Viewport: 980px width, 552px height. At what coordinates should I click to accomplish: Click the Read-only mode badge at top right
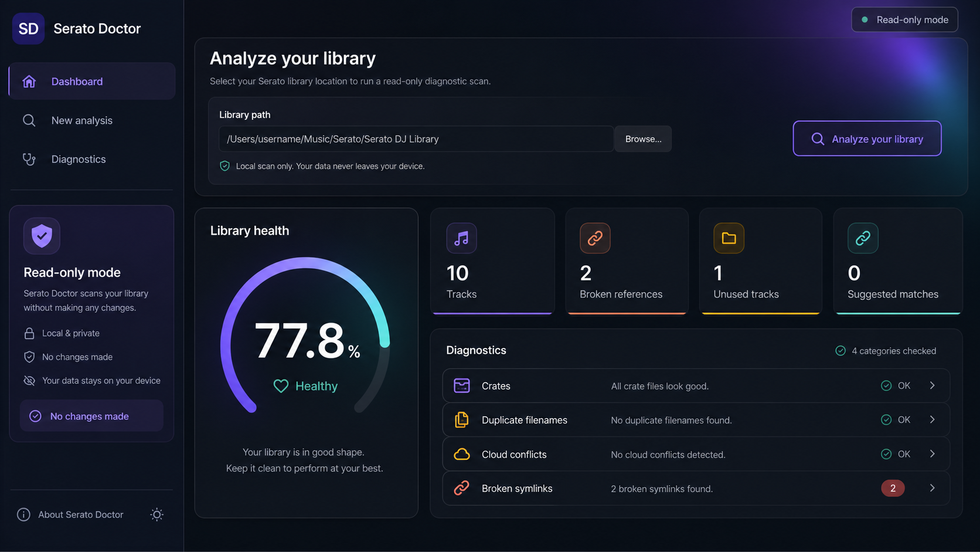point(904,20)
